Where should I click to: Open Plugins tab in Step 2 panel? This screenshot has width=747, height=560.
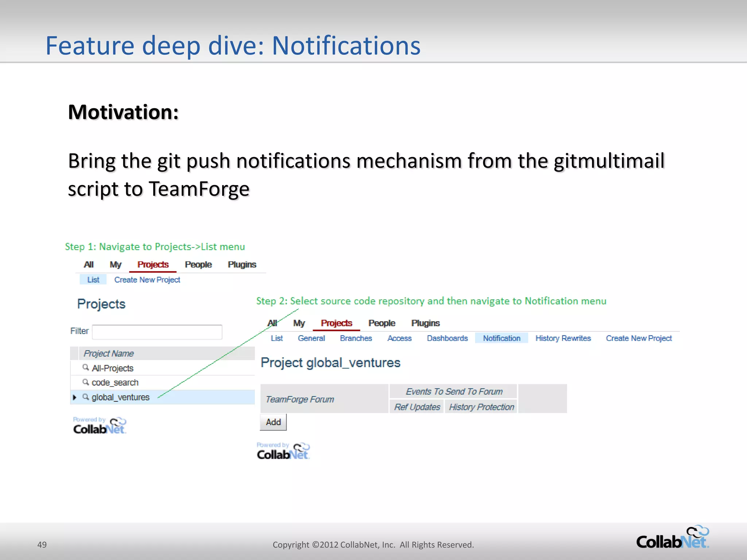click(x=425, y=323)
